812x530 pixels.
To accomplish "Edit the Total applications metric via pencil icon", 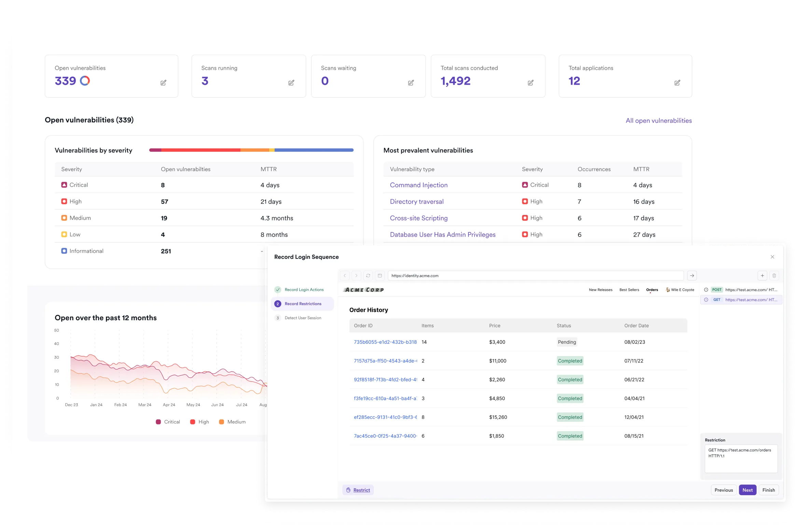I will [677, 83].
